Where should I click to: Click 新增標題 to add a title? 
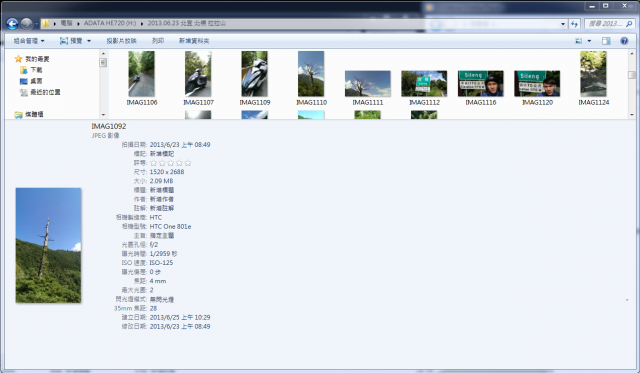coord(162,190)
